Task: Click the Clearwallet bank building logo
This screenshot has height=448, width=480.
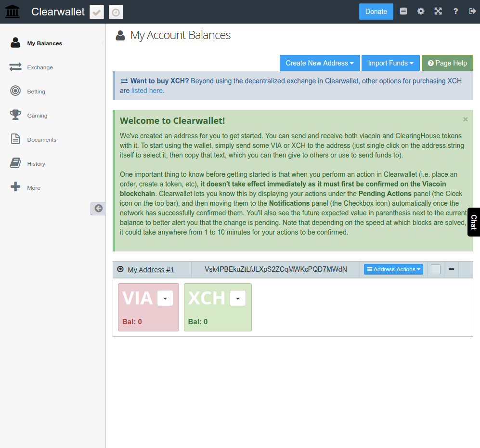Action: 13,12
